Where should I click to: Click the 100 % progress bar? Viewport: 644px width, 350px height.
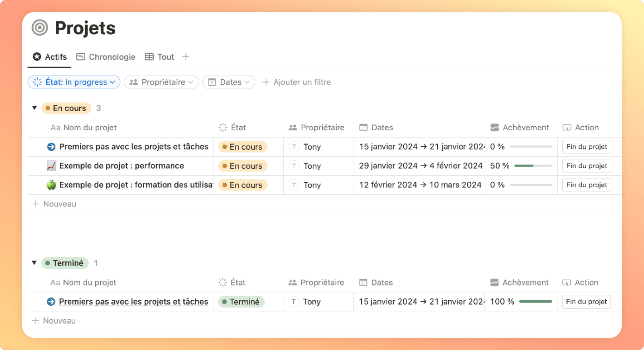536,301
